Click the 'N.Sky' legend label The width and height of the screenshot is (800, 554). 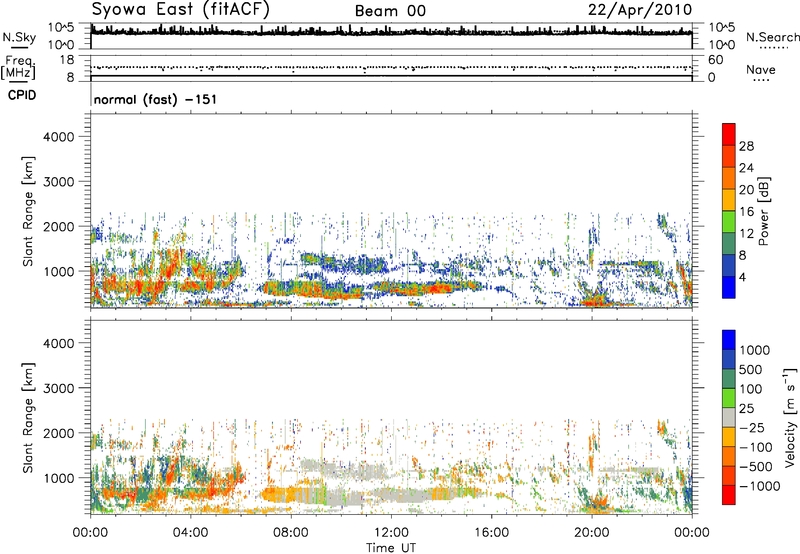[19, 37]
